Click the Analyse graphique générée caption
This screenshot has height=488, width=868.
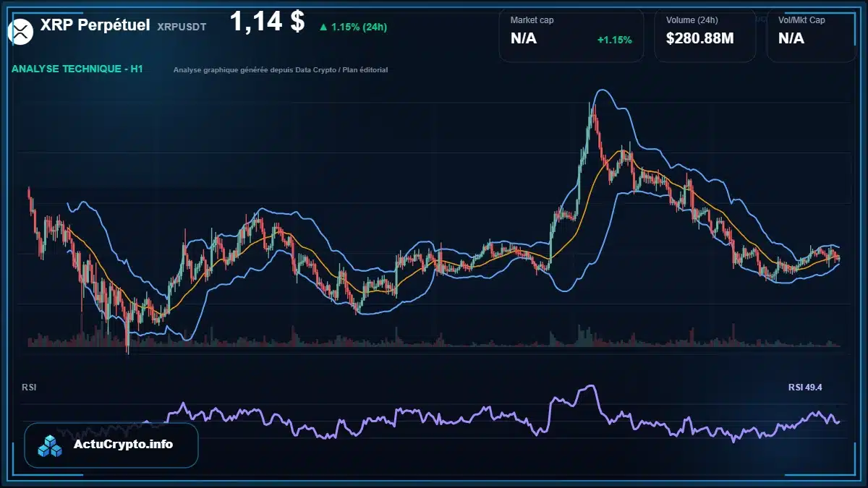click(x=281, y=70)
